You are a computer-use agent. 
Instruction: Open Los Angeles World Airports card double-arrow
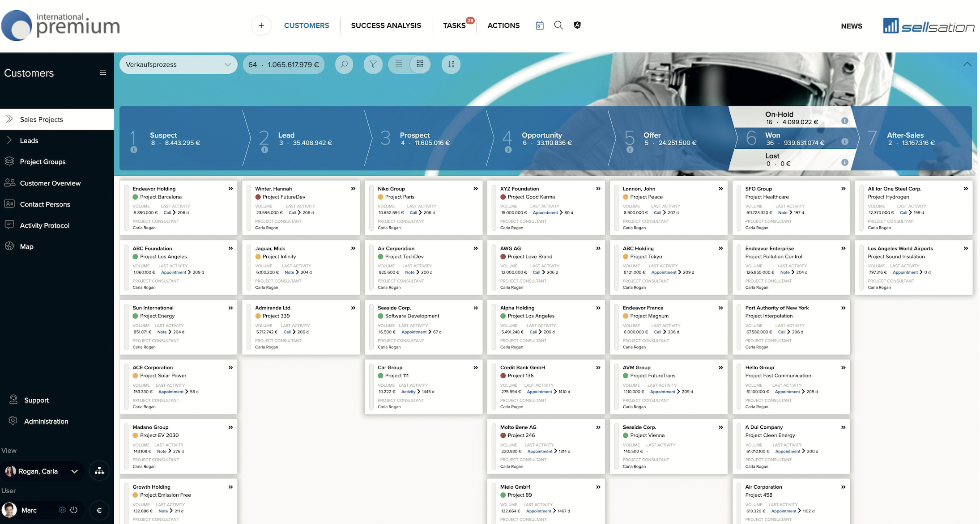tap(966, 248)
